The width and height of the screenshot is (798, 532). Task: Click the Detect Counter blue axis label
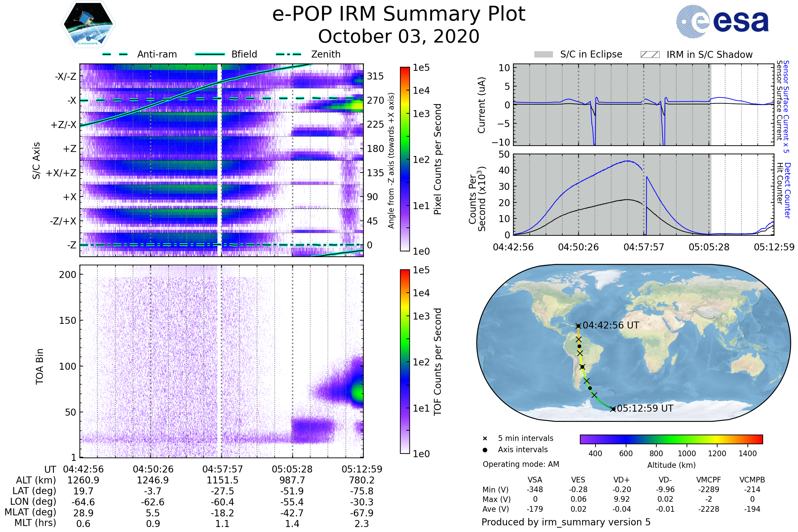pyautogui.click(x=787, y=190)
